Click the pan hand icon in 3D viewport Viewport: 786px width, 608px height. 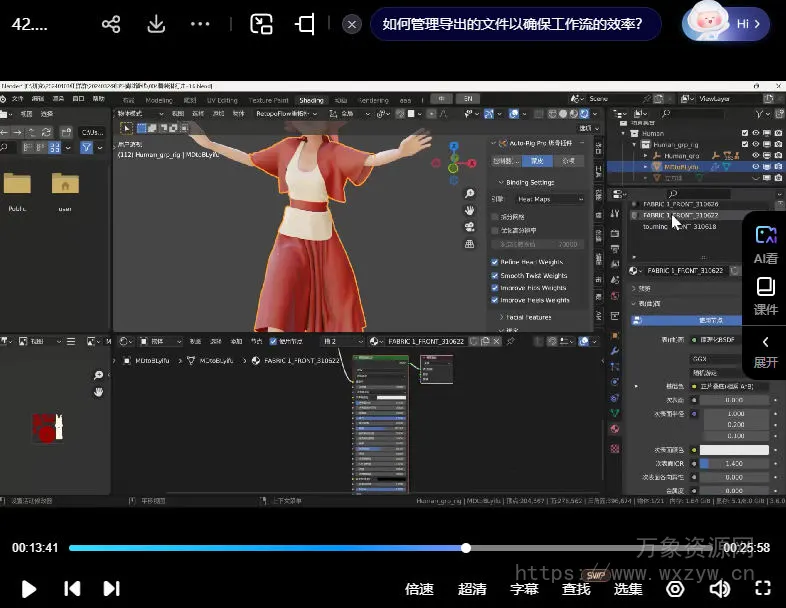pos(469,210)
